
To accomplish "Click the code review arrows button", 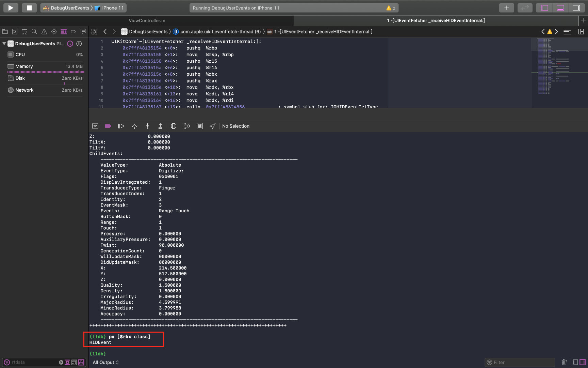I will 525,8.
